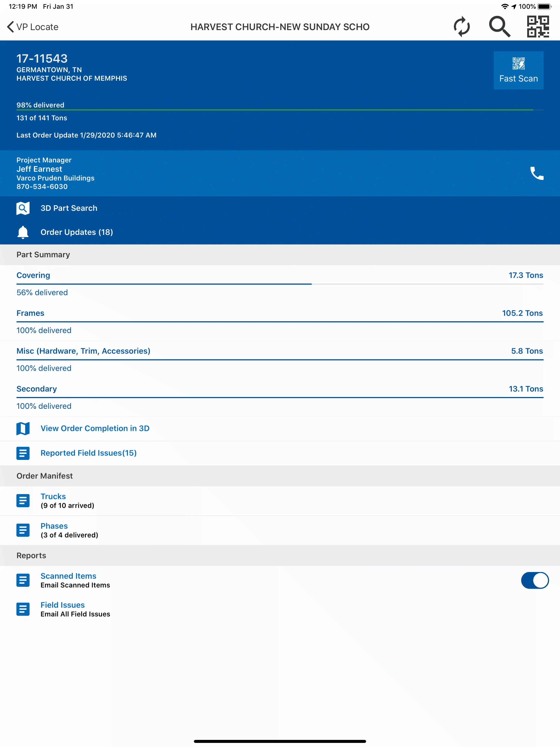Go back to VP Locate
This screenshot has width=560, height=747.
click(33, 27)
